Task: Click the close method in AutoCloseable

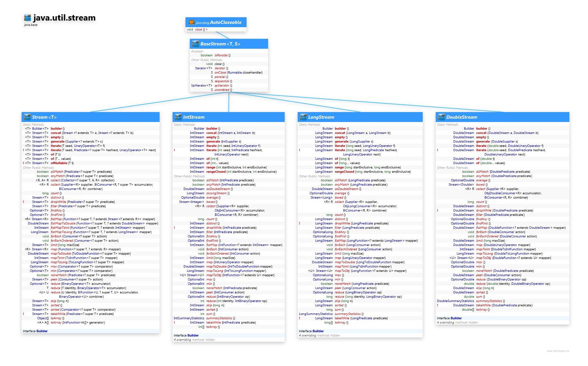Action: click(198, 30)
